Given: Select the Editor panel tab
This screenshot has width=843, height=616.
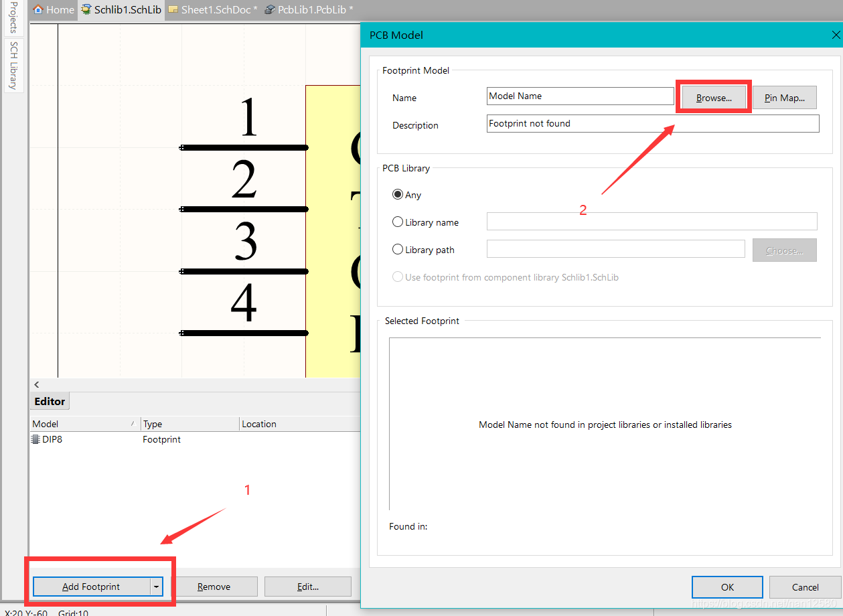Looking at the screenshot, I should [50, 401].
